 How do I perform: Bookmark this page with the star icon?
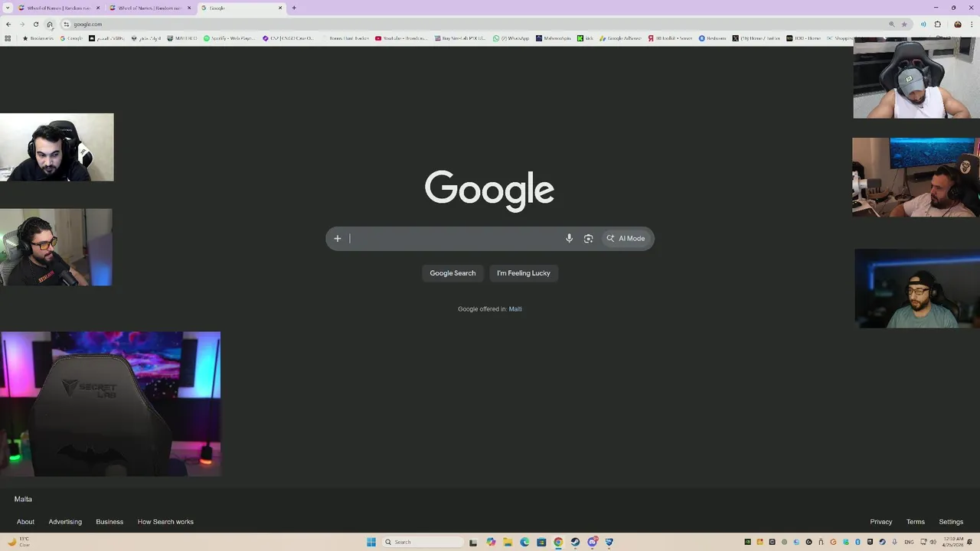(904, 24)
